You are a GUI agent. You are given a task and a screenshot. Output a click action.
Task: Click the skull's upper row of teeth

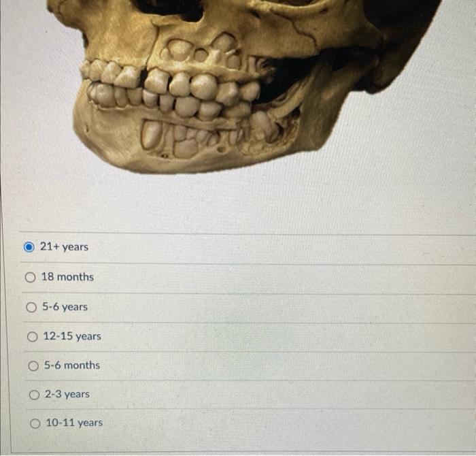click(x=170, y=79)
